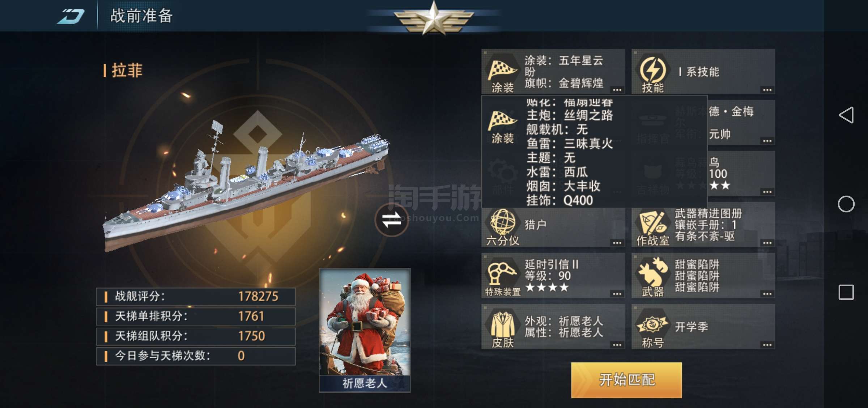Tap the 拉菲 destroyer ship model

tap(246, 184)
